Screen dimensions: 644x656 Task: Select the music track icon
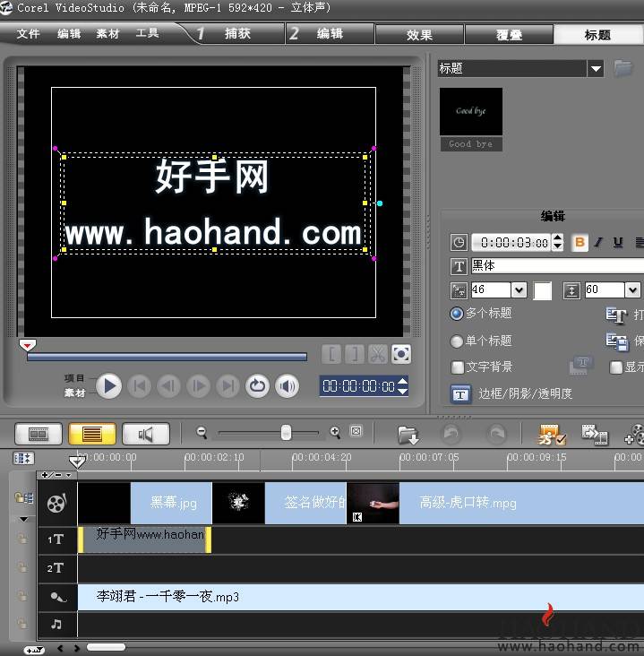tap(56, 625)
